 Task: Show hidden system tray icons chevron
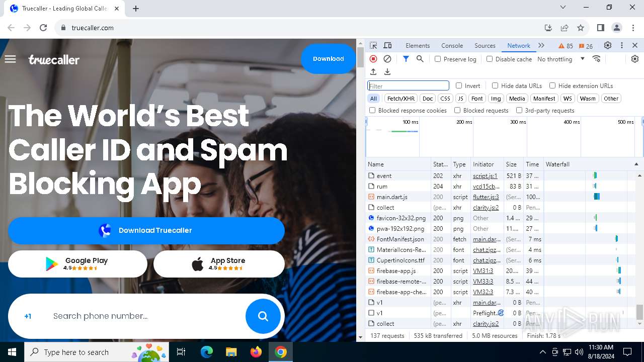pyautogui.click(x=542, y=352)
